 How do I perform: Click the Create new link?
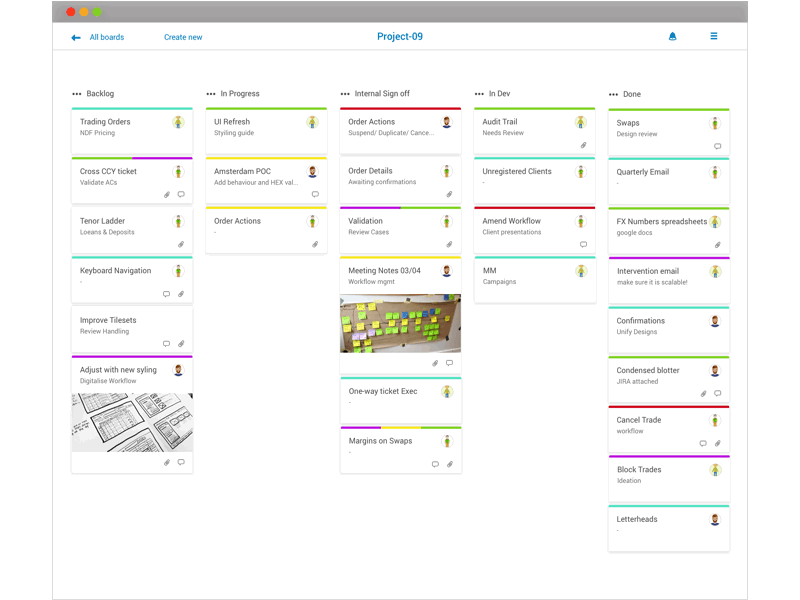coord(182,36)
